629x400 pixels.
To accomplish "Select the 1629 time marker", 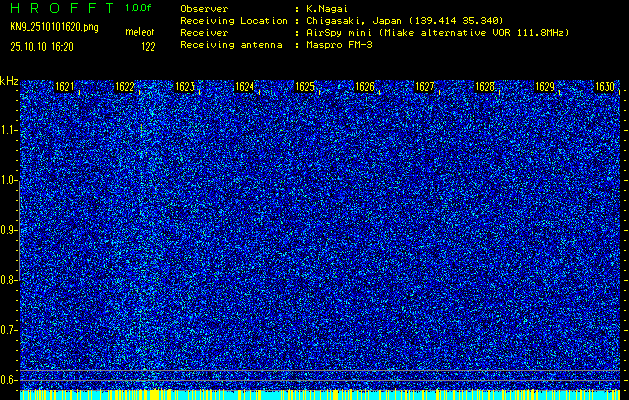I will 545,87.
